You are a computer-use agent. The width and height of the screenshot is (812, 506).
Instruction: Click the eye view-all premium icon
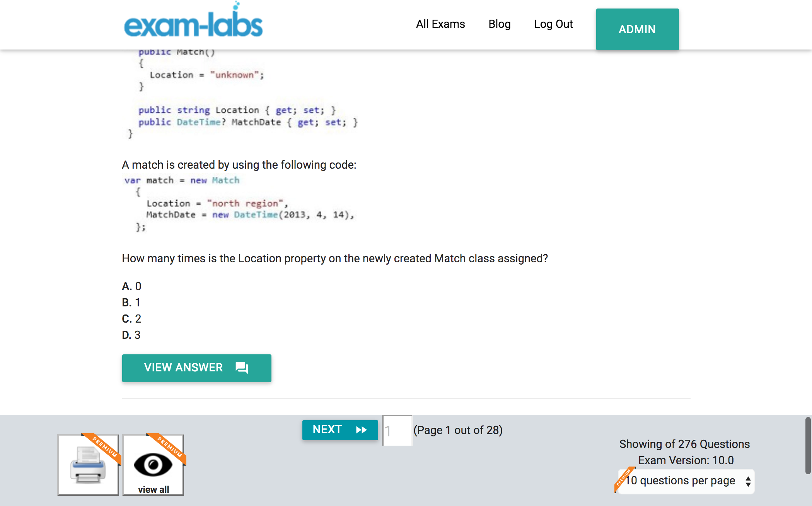click(x=153, y=463)
